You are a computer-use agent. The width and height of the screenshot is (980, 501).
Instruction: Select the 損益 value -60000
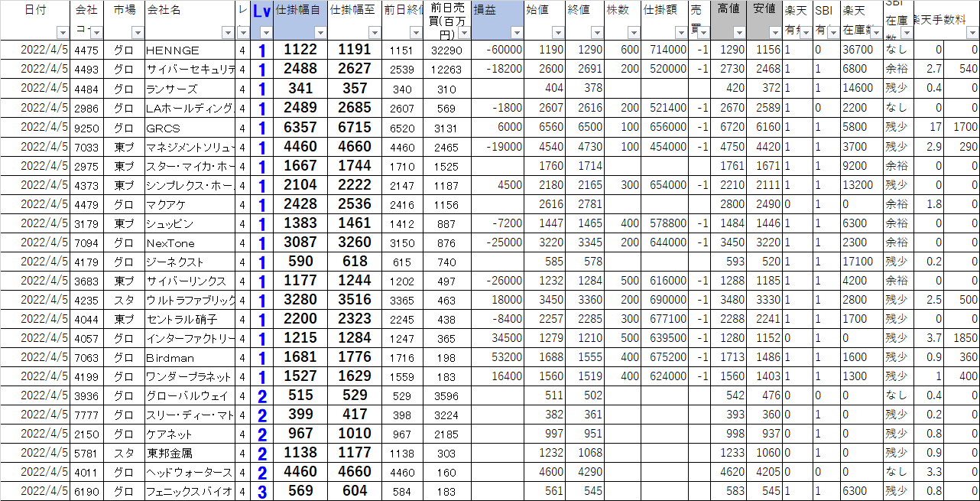[x=498, y=50]
